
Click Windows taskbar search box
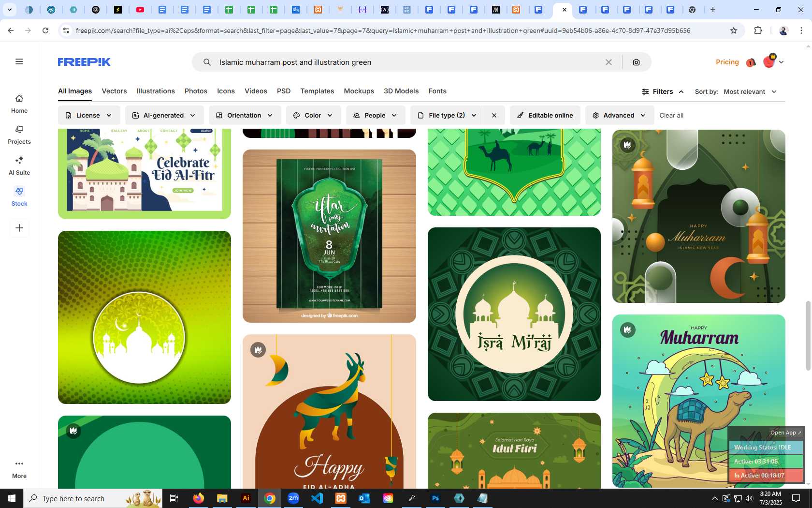[x=93, y=498]
